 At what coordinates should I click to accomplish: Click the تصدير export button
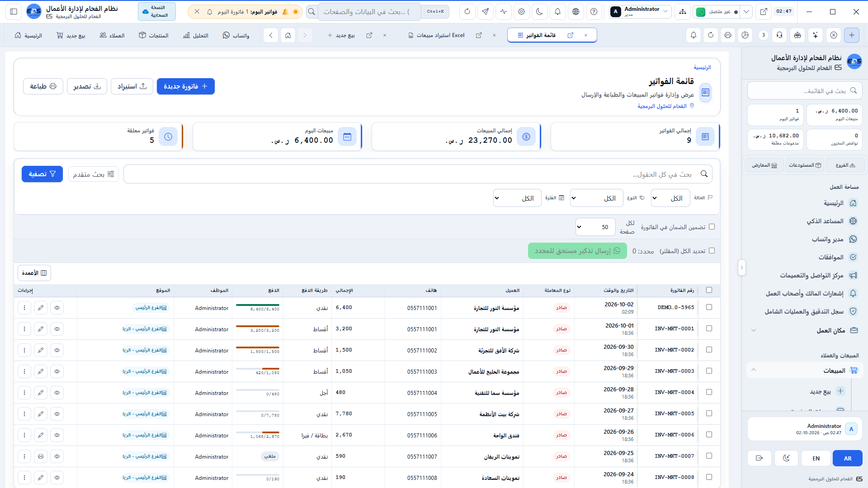(x=87, y=86)
